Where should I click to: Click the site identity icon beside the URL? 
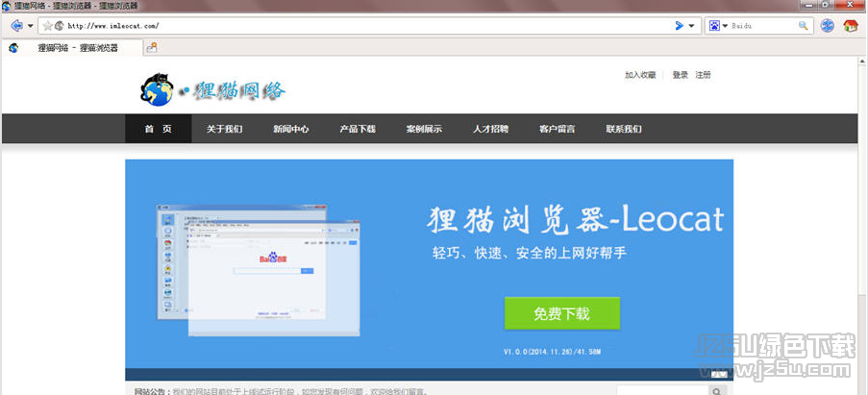tap(59, 25)
